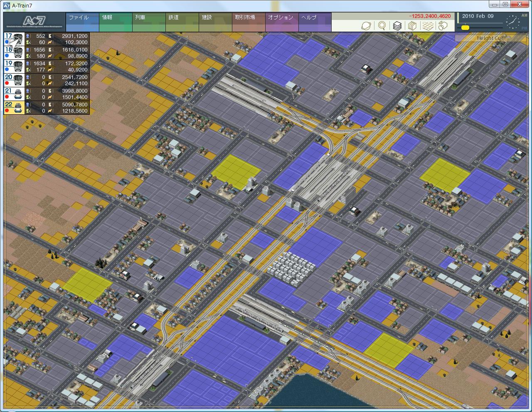The width and height of the screenshot is (532, 412).
Task: Open the 鉄道 (Railway) menu
Action: (x=182, y=22)
